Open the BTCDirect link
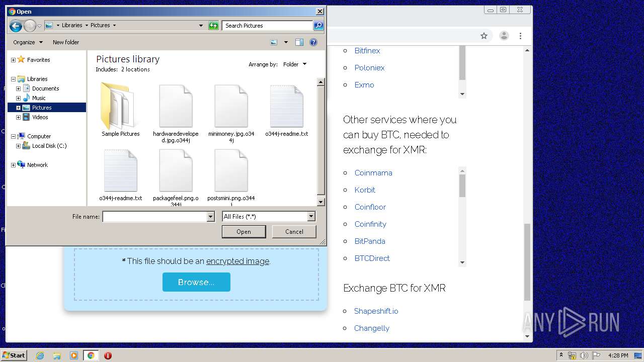The width and height of the screenshot is (644, 362). pyautogui.click(x=372, y=258)
